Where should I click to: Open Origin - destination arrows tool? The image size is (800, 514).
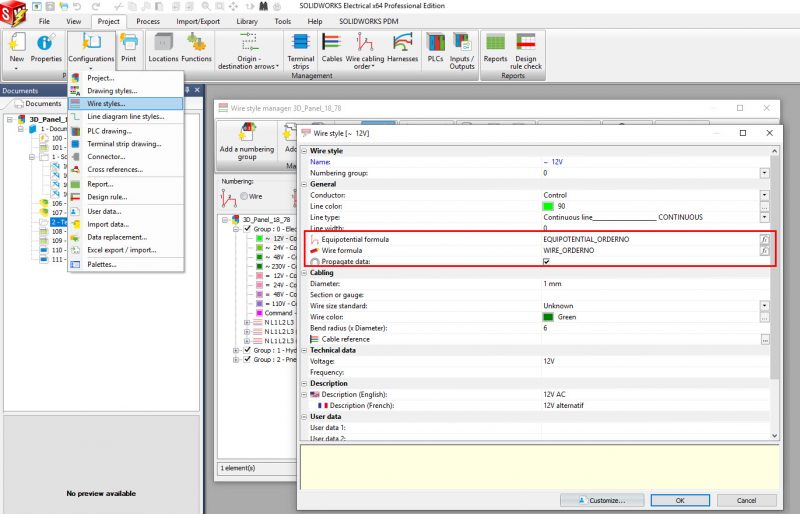point(248,51)
